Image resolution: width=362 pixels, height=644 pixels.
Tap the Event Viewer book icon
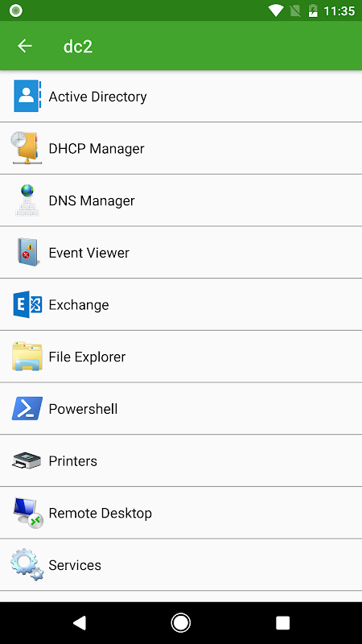point(28,252)
